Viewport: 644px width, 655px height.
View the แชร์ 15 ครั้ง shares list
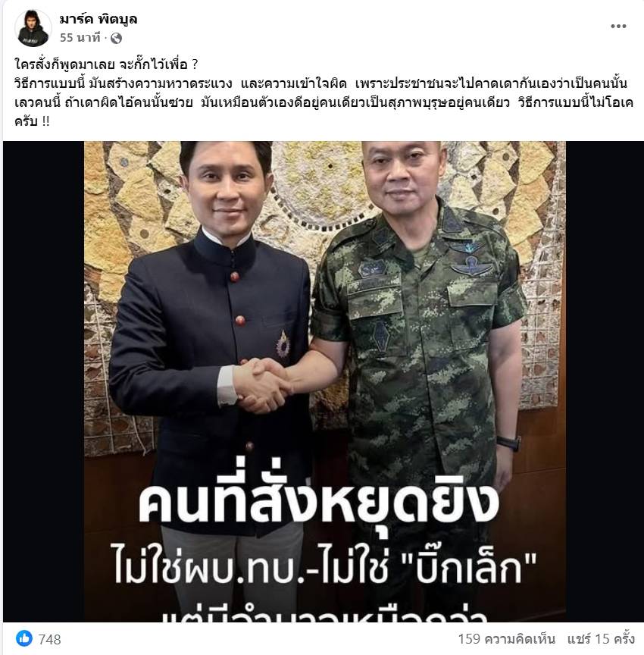coord(601,639)
